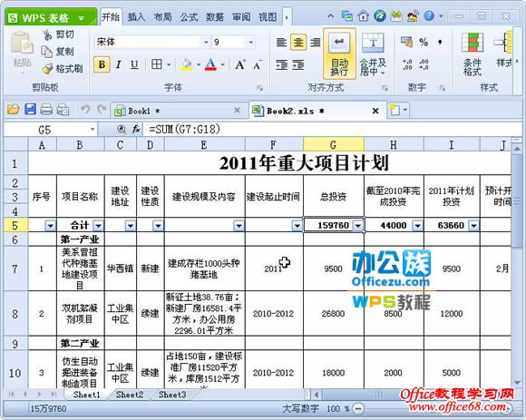
Task: Open Conditional Formatting (条件格式)
Action: click(472, 54)
